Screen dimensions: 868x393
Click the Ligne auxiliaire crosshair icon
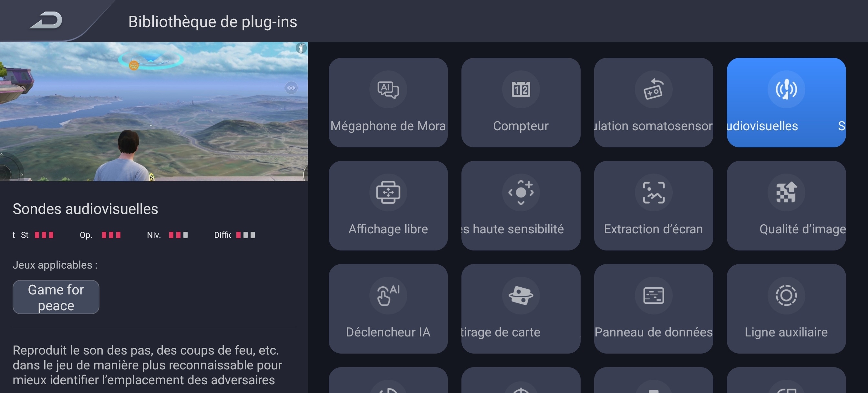tap(786, 295)
